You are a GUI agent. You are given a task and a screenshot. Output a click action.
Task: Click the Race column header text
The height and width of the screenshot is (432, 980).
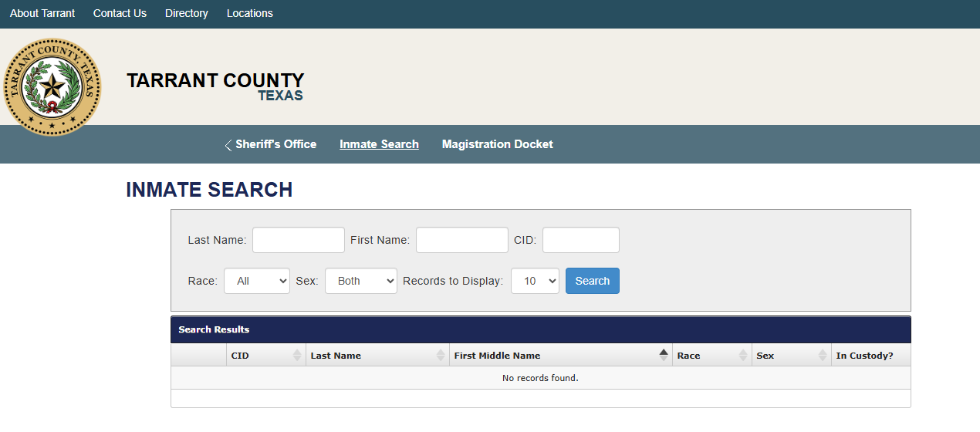click(688, 356)
